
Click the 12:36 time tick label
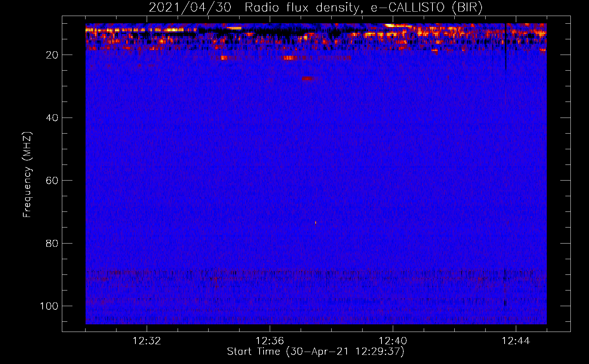(270, 341)
